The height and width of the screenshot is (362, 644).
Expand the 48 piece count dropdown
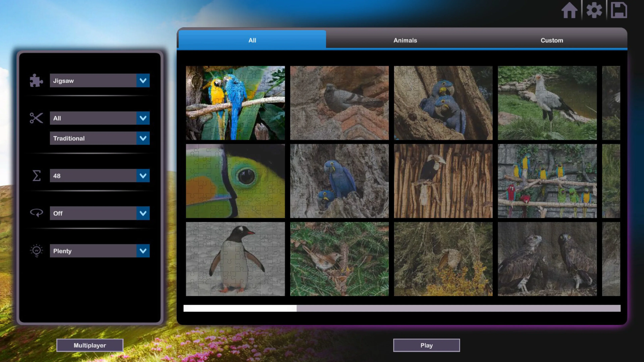(143, 176)
